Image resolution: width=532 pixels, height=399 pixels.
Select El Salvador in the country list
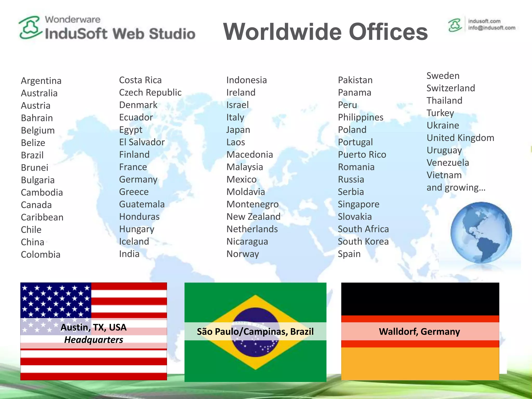pyautogui.click(x=142, y=142)
